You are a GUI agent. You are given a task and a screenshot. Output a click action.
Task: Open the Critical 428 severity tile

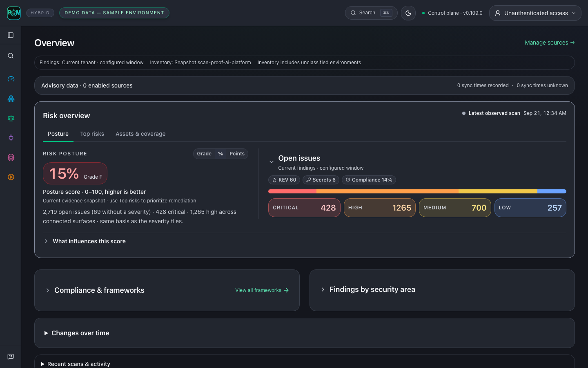click(x=304, y=208)
